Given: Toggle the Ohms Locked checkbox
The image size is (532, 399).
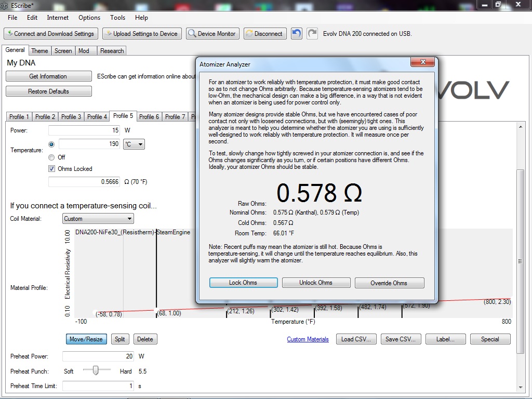Looking at the screenshot, I should pyautogui.click(x=51, y=168).
